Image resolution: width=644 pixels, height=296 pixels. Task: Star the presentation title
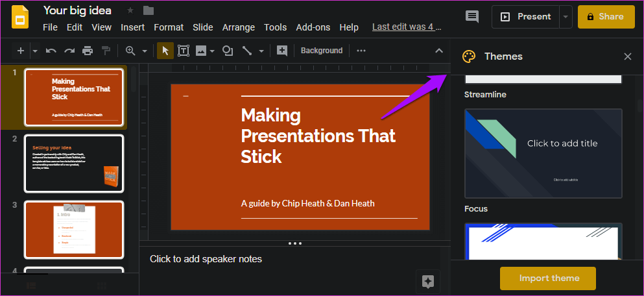click(x=130, y=10)
